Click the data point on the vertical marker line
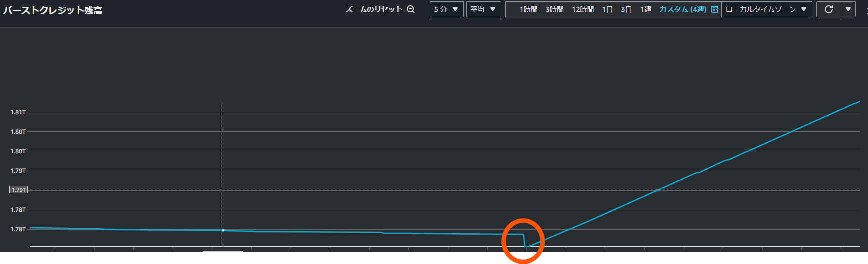868x264 pixels. (x=223, y=230)
